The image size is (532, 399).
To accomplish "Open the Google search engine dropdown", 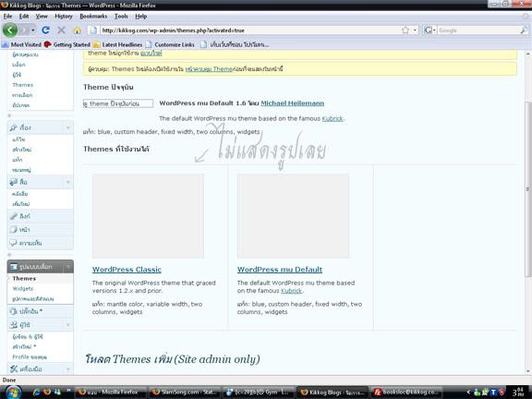I will click(x=429, y=30).
